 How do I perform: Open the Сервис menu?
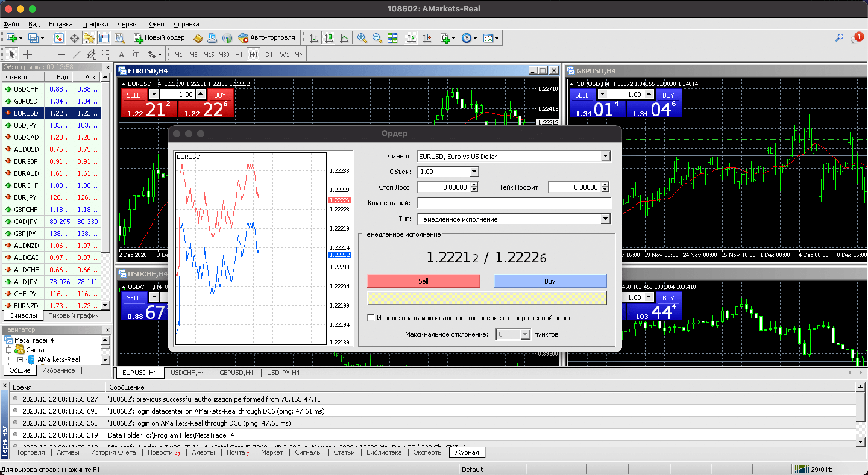[128, 24]
